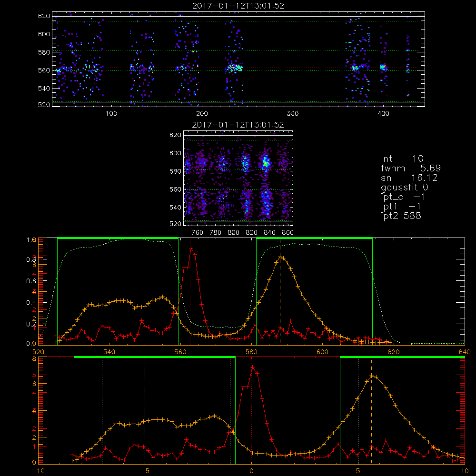Click x-axis label 760 on middle spectrogram
Image resolution: width=476 pixels, height=476 pixels.
198,233
